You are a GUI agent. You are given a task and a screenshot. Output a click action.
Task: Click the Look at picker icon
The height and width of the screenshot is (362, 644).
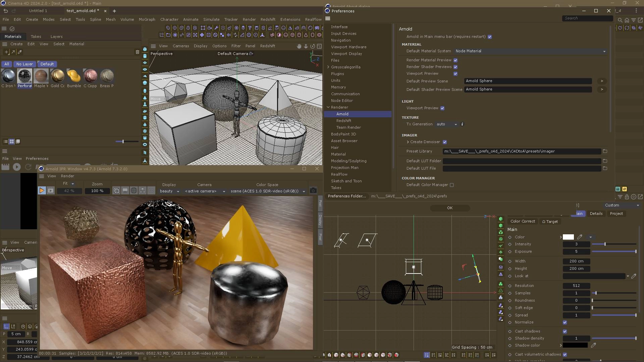point(634,276)
